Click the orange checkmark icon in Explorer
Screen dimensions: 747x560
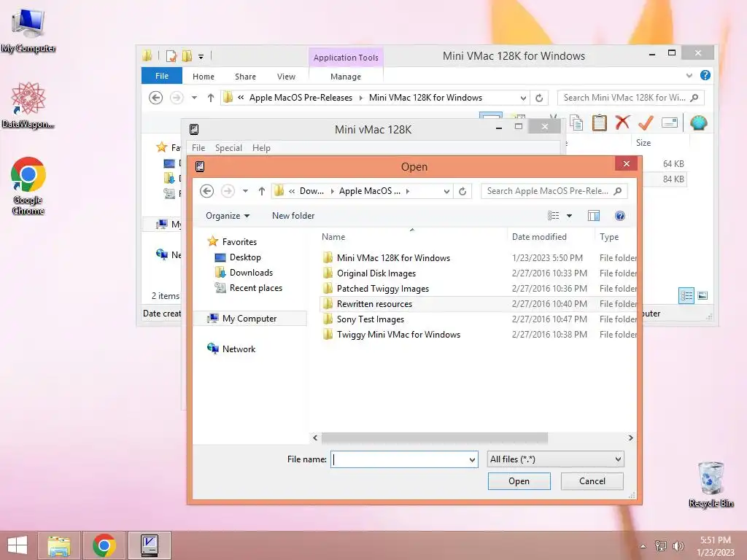tap(646, 122)
